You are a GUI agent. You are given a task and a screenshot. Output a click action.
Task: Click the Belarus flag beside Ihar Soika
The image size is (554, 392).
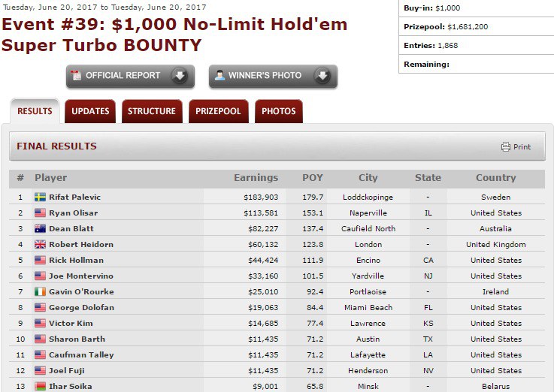coord(41,387)
